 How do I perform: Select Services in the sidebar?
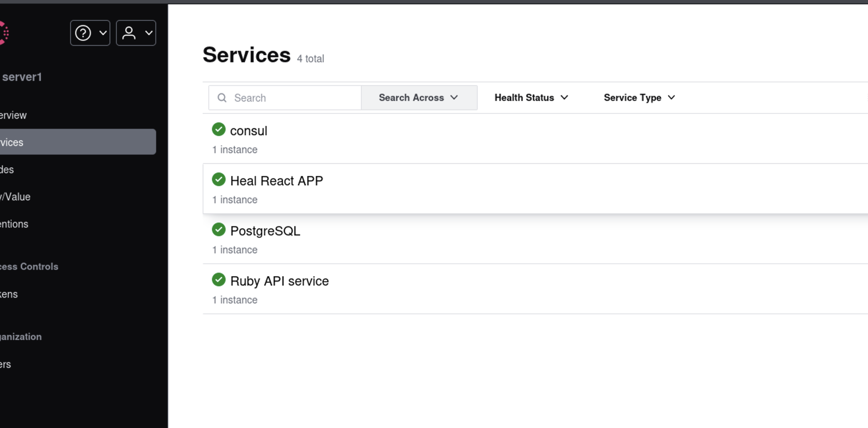78,142
